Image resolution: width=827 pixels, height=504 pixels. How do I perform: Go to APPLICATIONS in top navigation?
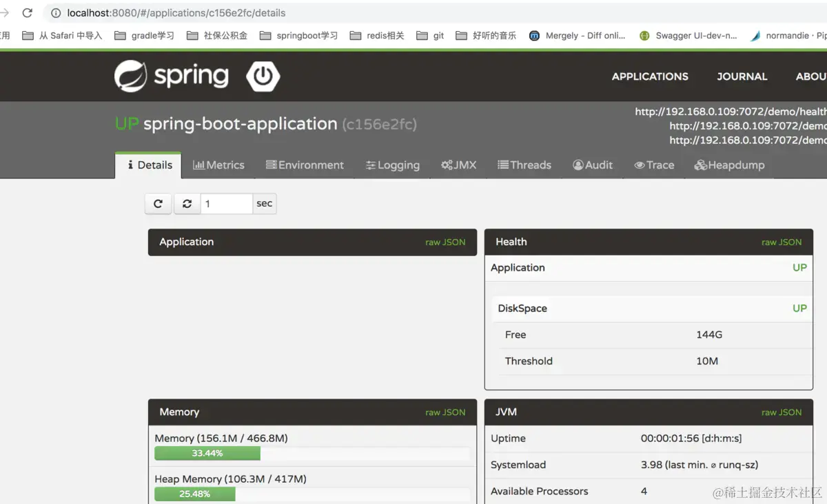point(650,76)
